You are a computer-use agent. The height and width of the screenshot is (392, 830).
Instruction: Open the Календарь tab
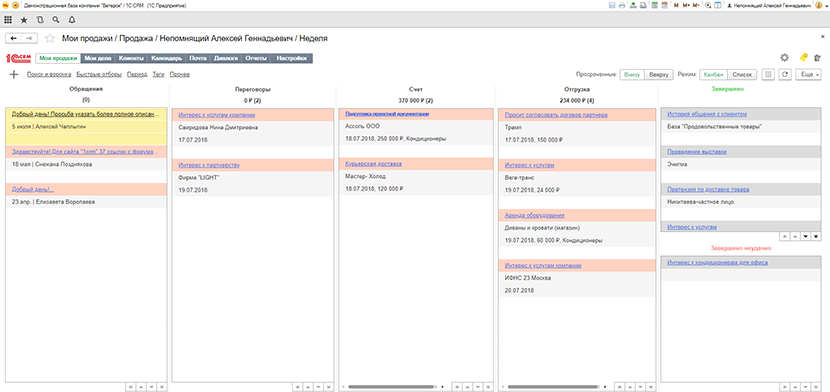[x=166, y=58]
